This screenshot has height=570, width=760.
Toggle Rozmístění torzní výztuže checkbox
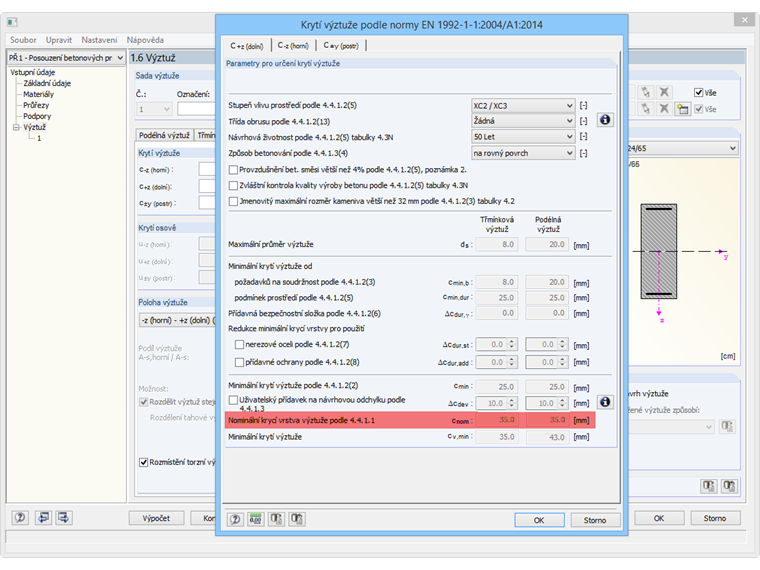[x=143, y=462]
